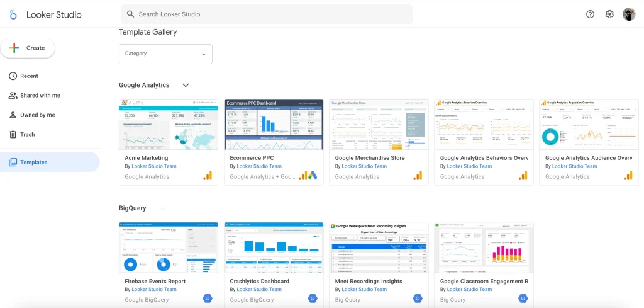The width and height of the screenshot is (644, 308).
Task: Click BigQuery icon on Firebase Events Report card
Action: coord(208,299)
